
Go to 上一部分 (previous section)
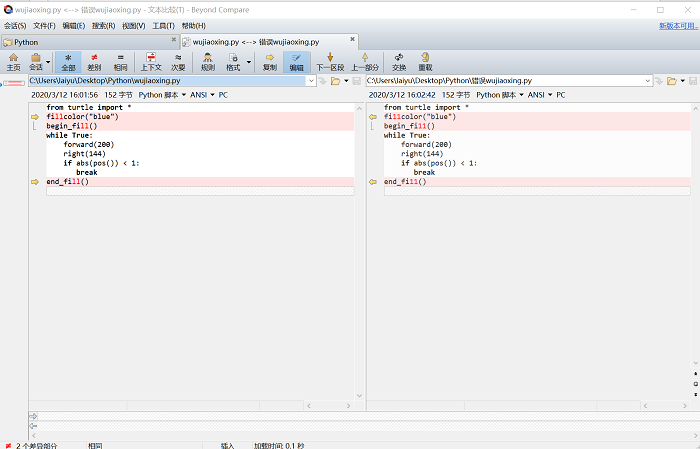point(365,62)
